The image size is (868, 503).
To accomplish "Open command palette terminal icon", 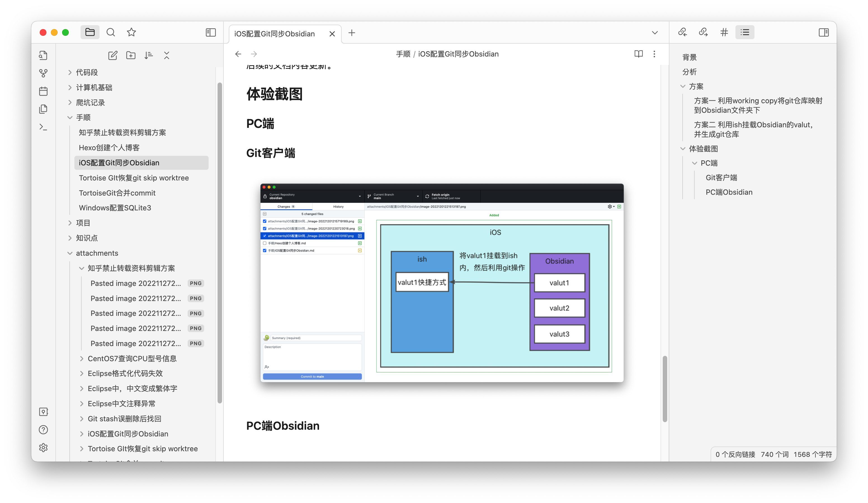I will point(43,127).
